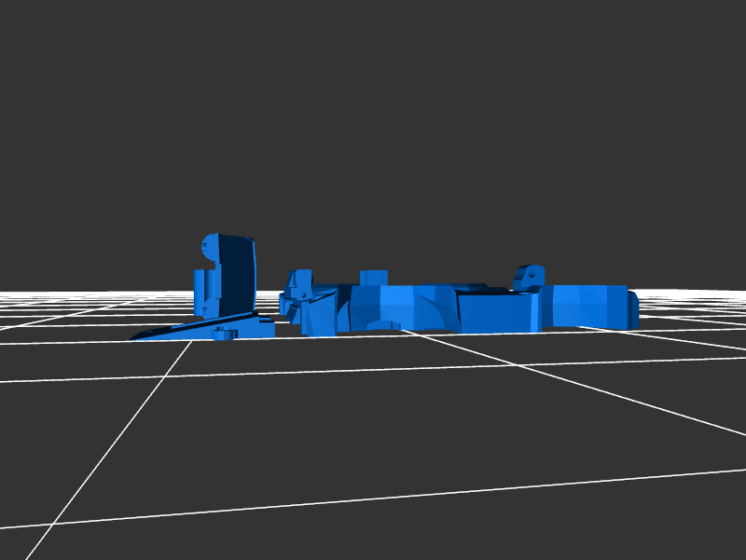Select the small cube on top of the center model
This screenshot has height=560, width=746.
[373, 278]
